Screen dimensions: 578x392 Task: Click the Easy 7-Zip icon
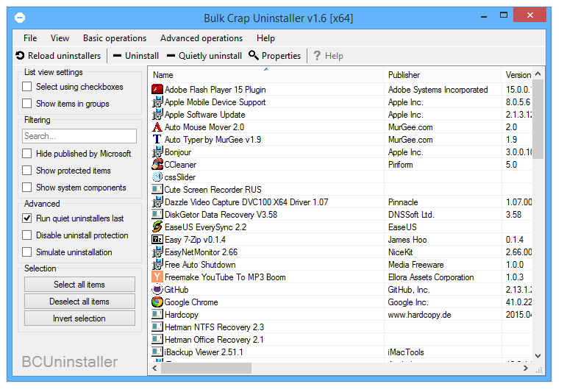click(x=157, y=239)
